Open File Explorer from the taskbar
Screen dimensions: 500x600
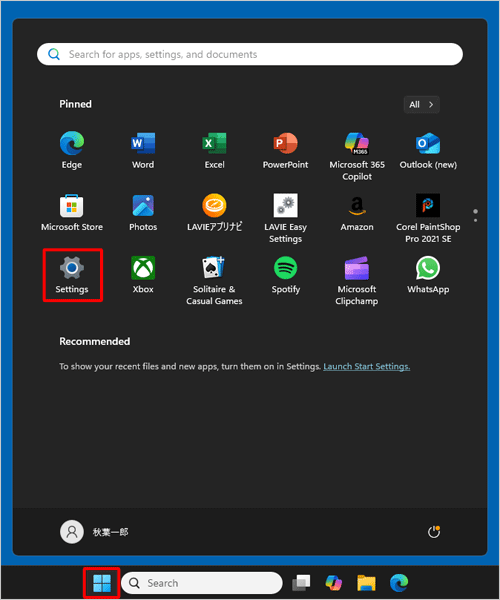pos(366,583)
